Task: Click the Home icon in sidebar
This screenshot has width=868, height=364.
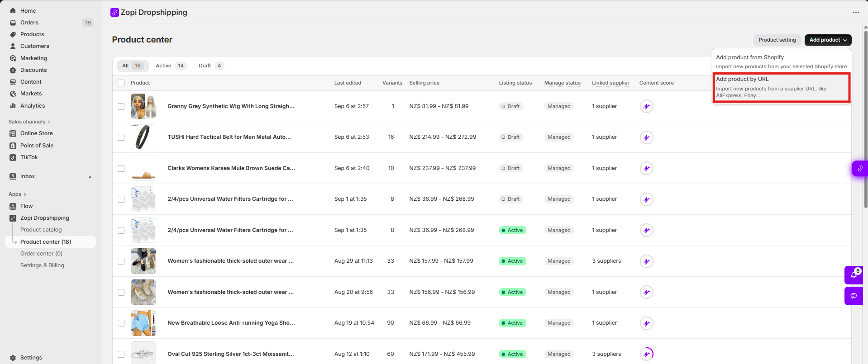Action: 13,10
